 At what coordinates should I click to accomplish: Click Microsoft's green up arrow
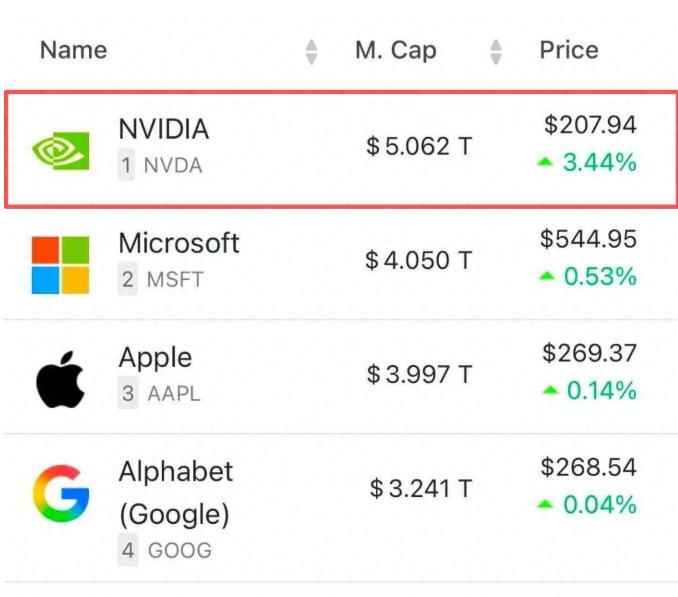click(x=545, y=277)
